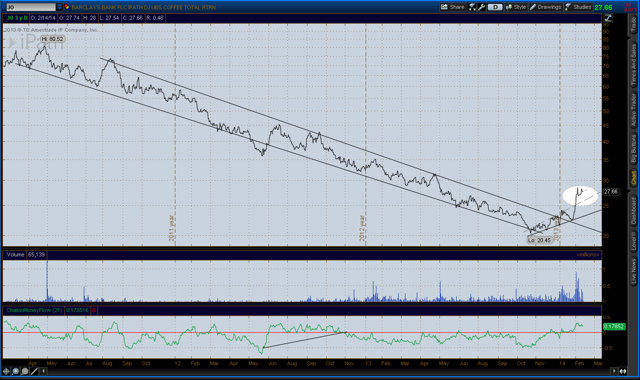Open the Style menu

tap(516, 7)
